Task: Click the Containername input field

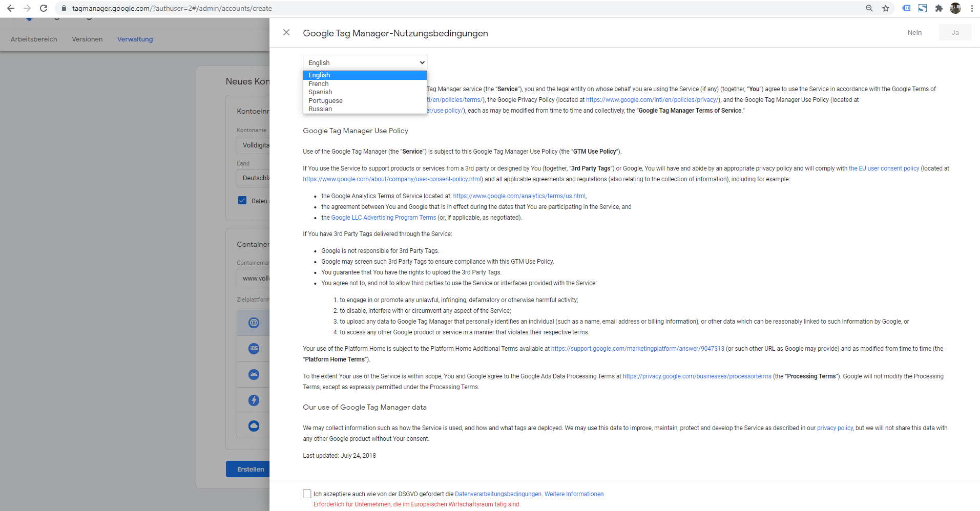Action: 253,278
